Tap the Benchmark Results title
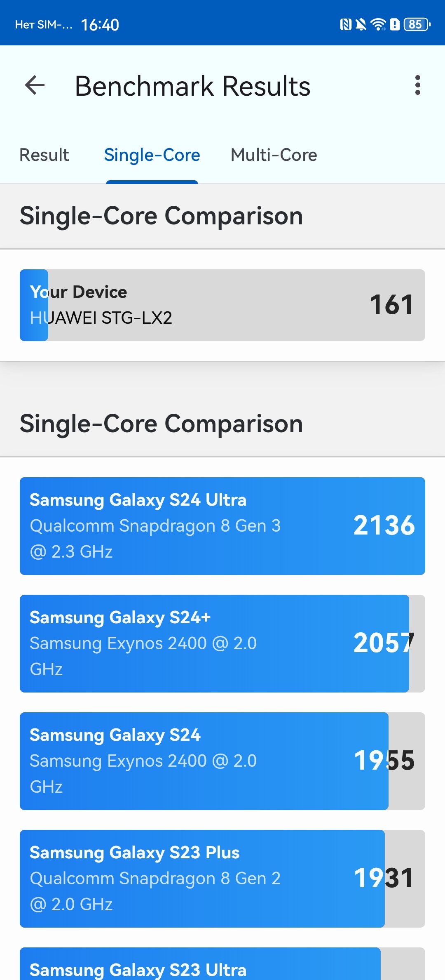The image size is (445, 980). (192, 86)
